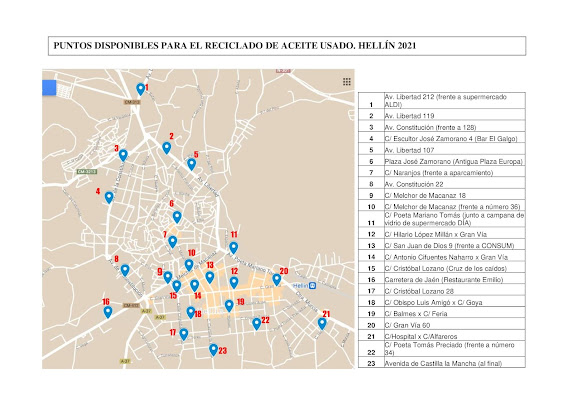Select map pin number 8
The image size is (573, 405).
click(125, 270)
